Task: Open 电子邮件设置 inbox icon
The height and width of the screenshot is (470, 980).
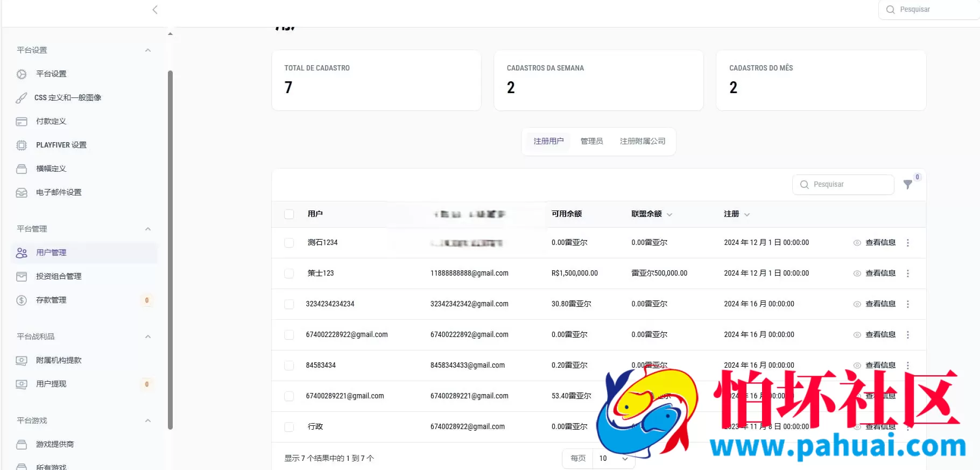Action: (22, 192)
